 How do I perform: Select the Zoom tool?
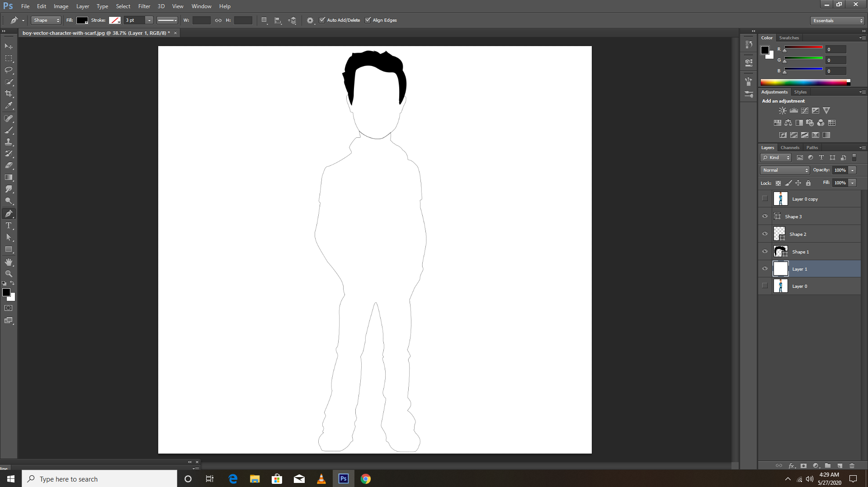pyautogui.click(x=9, y=274)
